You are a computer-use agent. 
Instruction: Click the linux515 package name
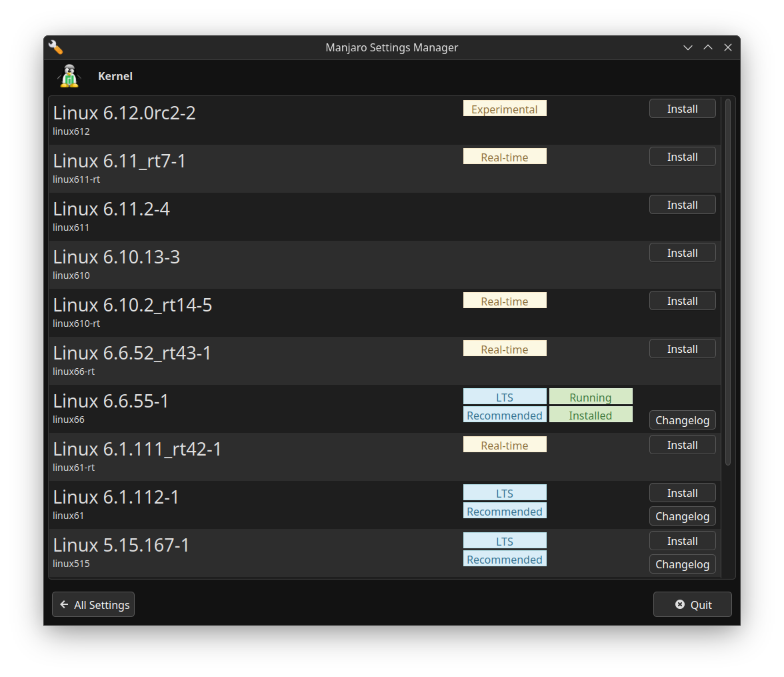[71, 564]
